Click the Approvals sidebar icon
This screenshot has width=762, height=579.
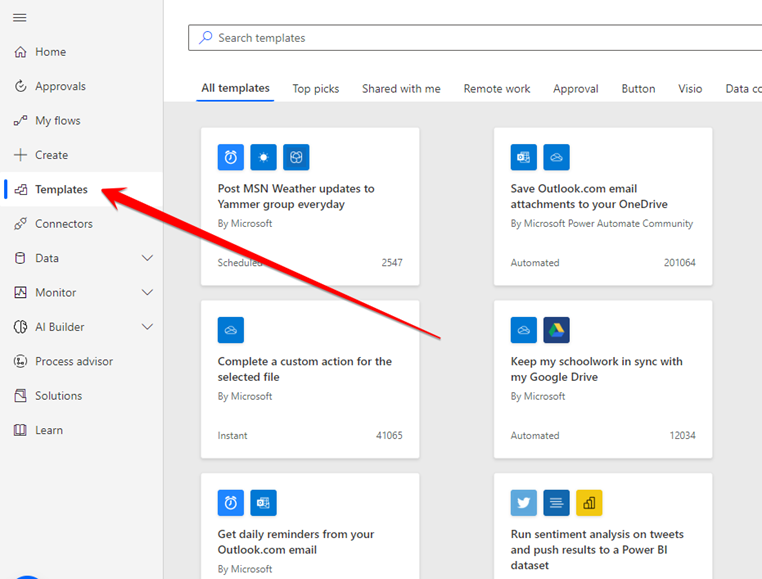20,86
